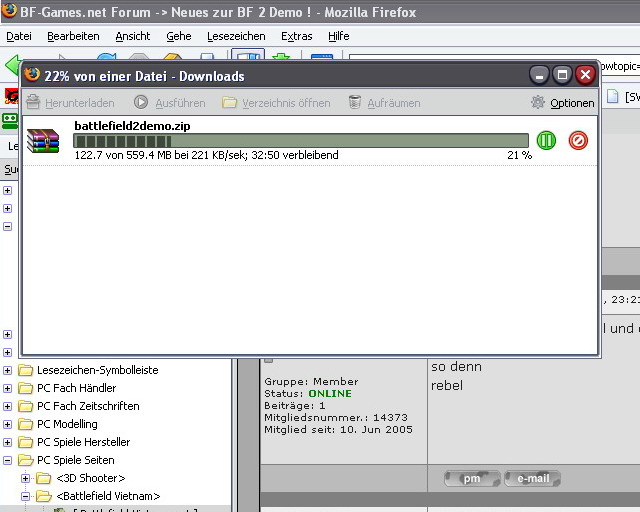Viewport: 640px width, 512px height.
Task: Click Gruppe: Member text
Action: coord(311,381)
